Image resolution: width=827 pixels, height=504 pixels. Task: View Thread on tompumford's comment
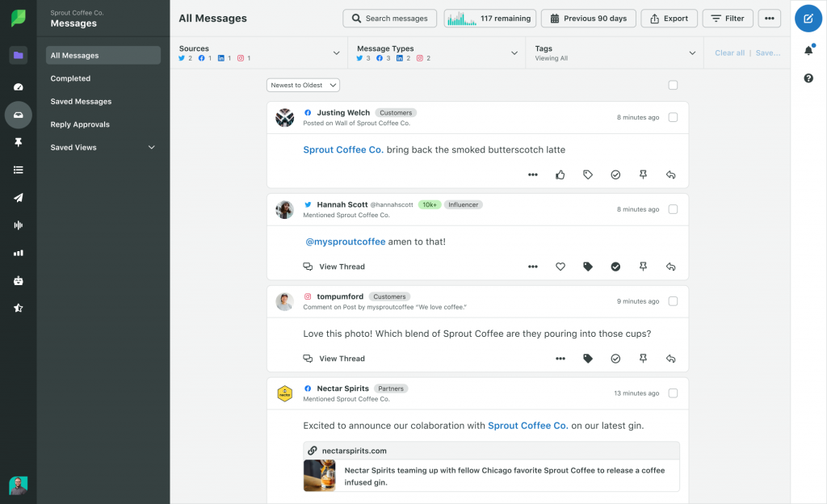tap(334, 359)
